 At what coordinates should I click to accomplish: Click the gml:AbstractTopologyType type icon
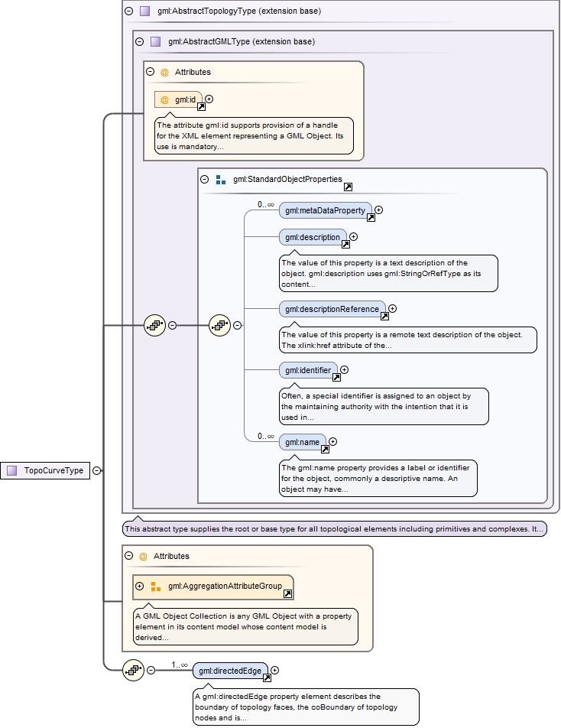coord(145,11)
